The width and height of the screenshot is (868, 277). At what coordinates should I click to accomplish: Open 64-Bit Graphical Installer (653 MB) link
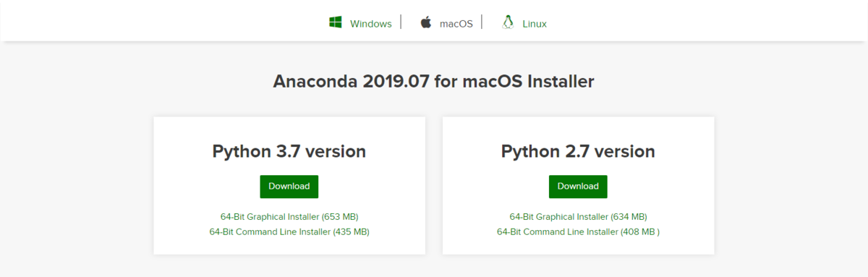pos(289,216)
